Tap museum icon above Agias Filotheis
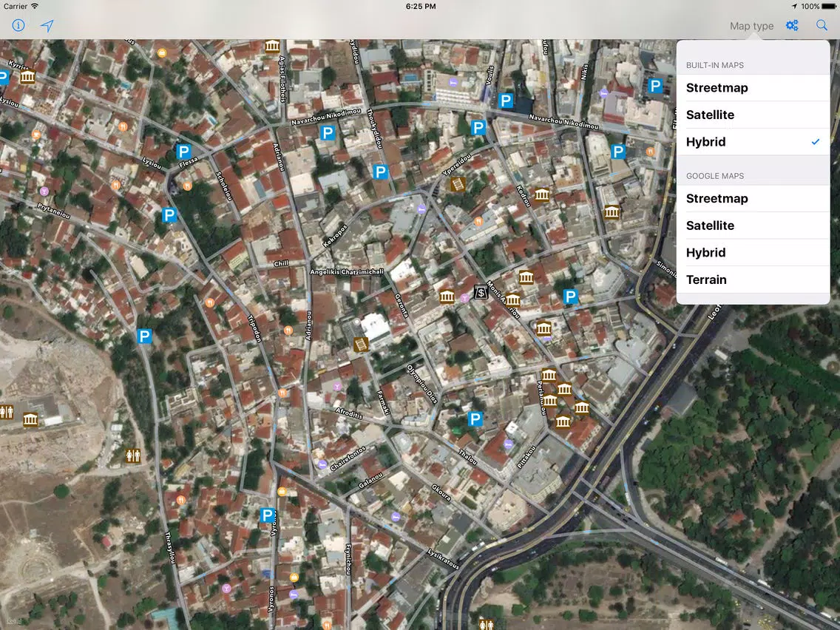The width and height of the screenshot is (840, 630). tap(272, 46)
